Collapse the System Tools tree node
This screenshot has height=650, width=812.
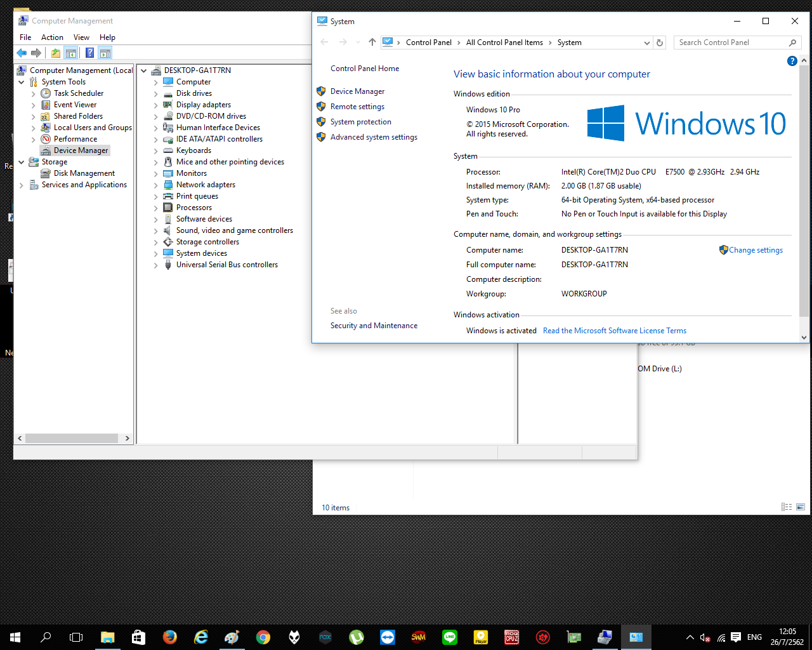[22, 82]
